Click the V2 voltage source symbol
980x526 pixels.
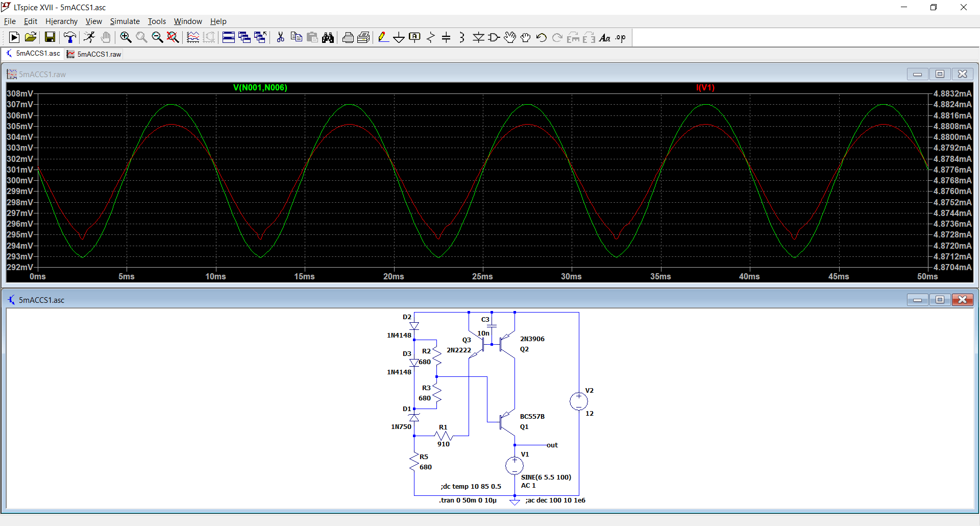click(x=579, y=401)
